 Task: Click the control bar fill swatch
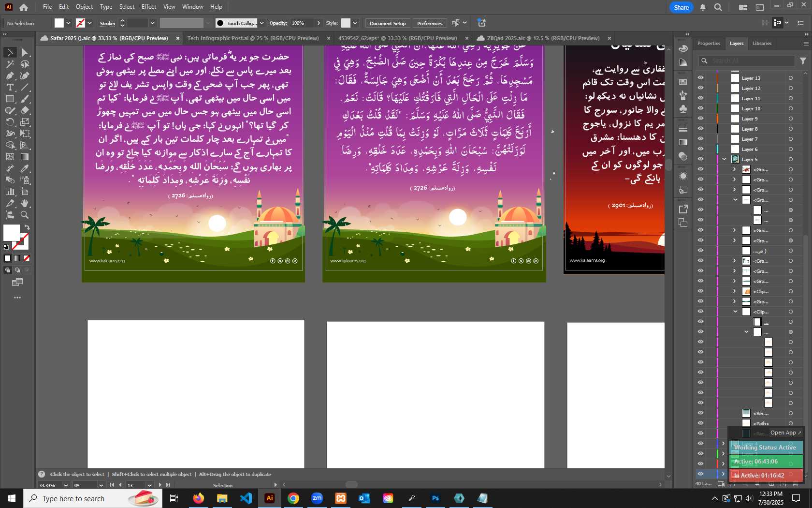(59, 23)
